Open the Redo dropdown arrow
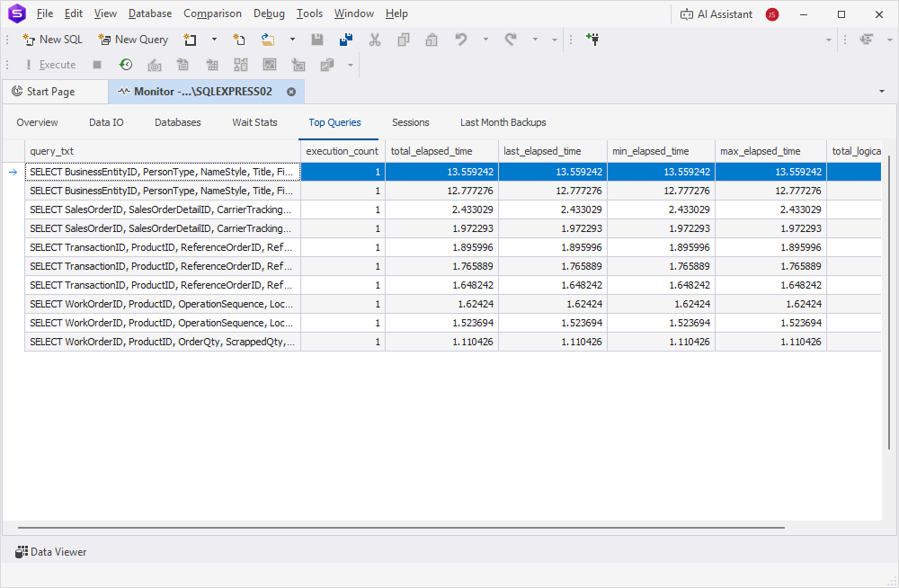Viewport: 899px width, 588px height. (x=534, y=40)
